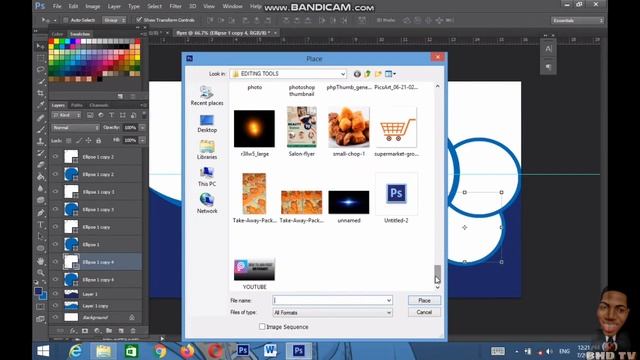Open the Filter menu
The height and width of the screenshot is (360, 640).
[x=175, y=7]
